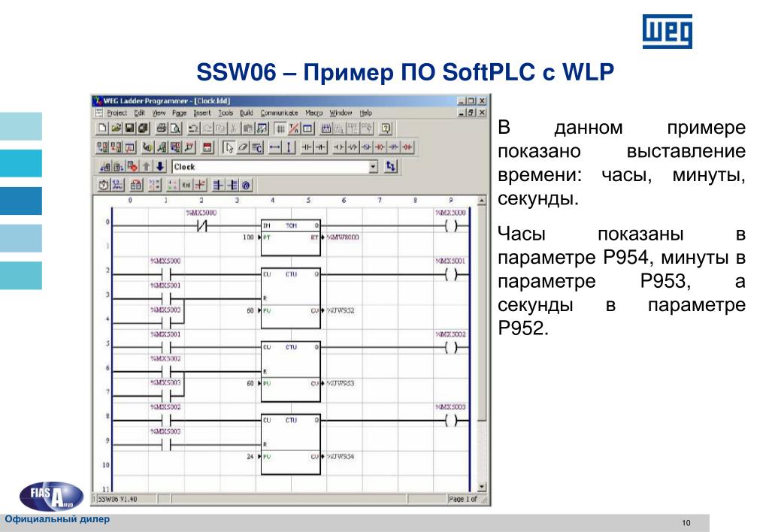769x532 pixels.
Task: Insert a normally closed contact
Action: tap(320, 147)
